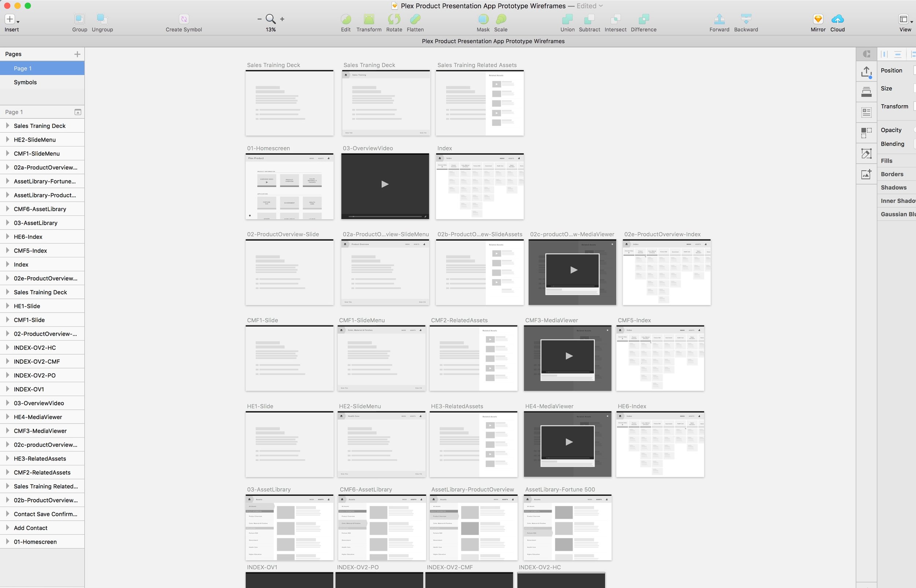Expand the INDEX-OV2-HC layer
Viewport: 916px width, 588px height.
tap(7, 347)
